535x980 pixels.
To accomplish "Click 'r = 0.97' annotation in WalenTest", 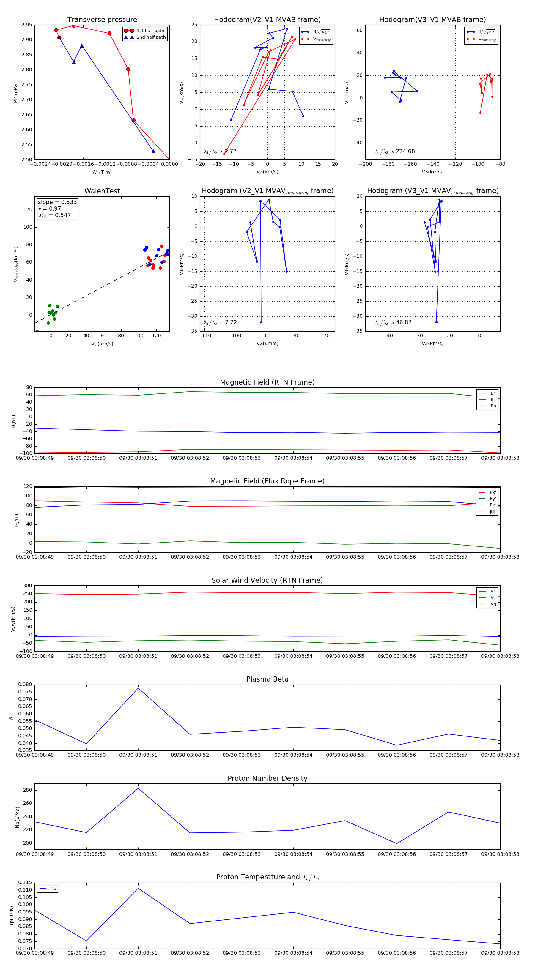I will pyautogui.click(x=50, y=208).
